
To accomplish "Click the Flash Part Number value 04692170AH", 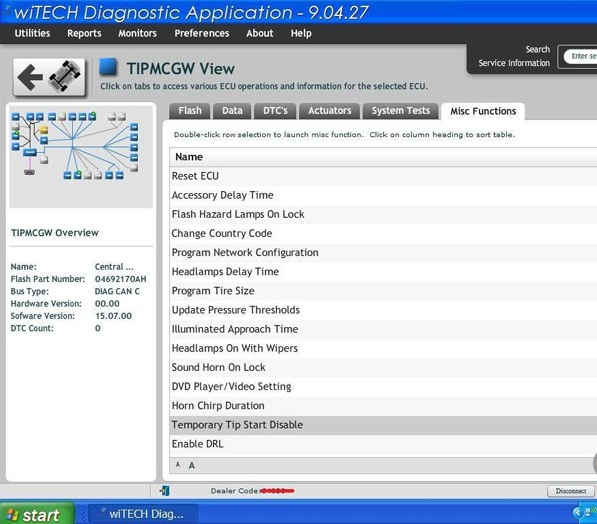I will point(120,279).
